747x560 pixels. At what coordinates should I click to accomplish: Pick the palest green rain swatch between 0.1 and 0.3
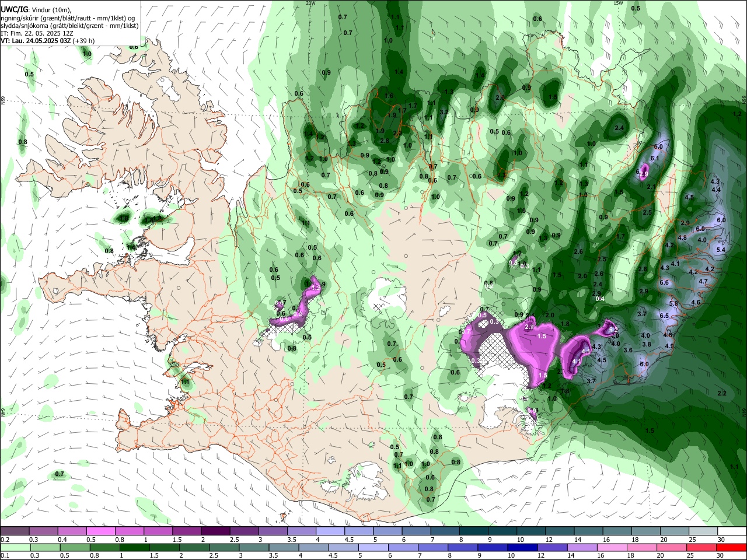pyautogui.click(x=15, y=547)
